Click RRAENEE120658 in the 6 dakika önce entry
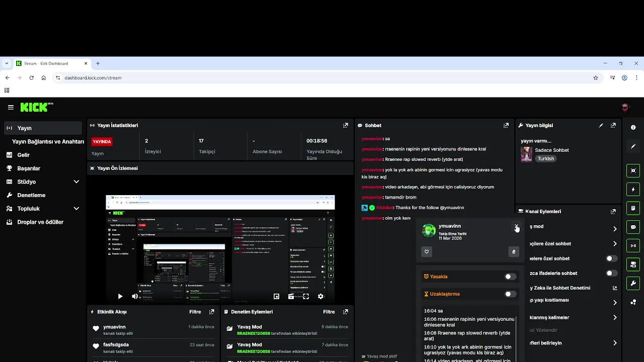Screen dimensions: 644x362 pyautogui.click(x=254, y=333)
